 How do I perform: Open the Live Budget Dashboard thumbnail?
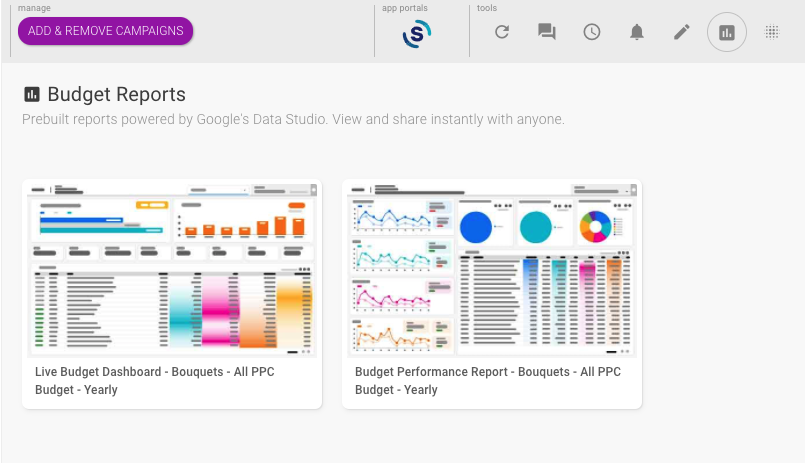click(x=172, y=268)
